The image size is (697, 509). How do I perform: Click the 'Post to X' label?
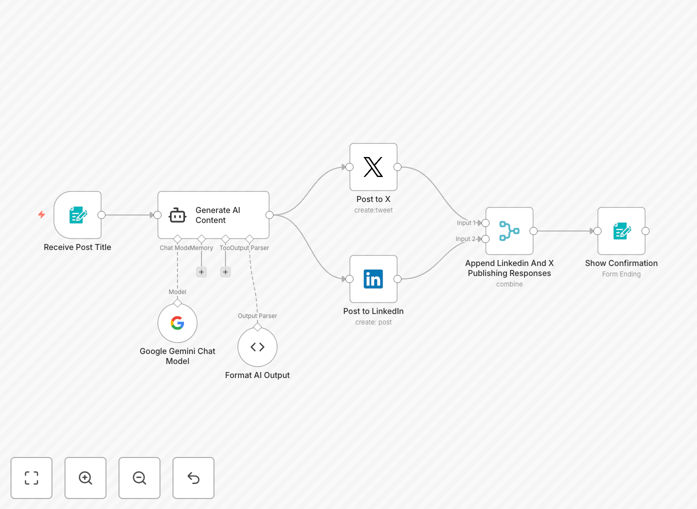pos(373,199)
